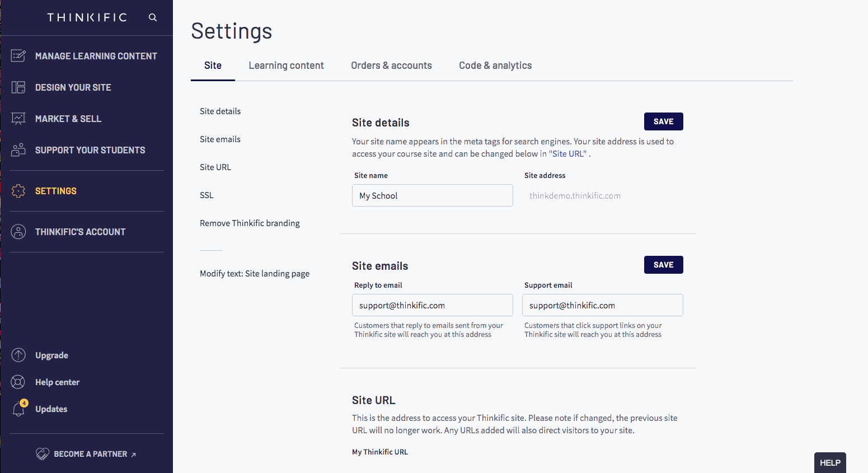The image size is (868, 473).
Task: Open the Upgrade link
Action: [x=51, y=355]
